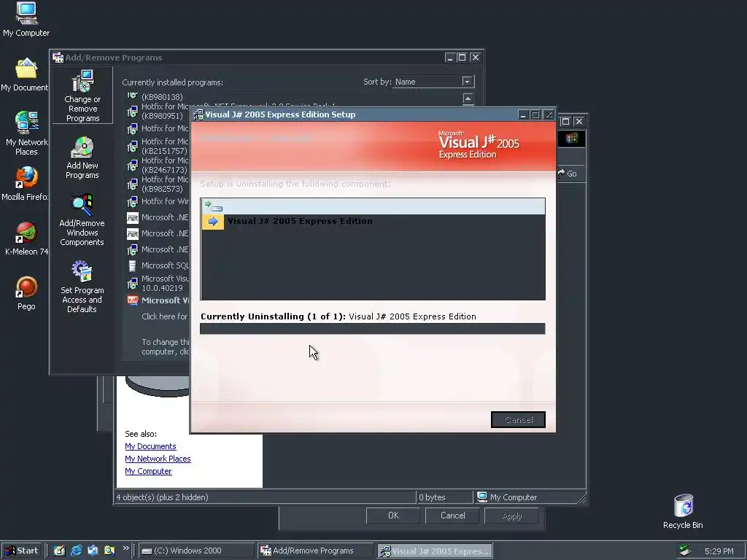The width and height of the screenshot is (747, 560).
Task: Open the My Network Places link
Action: [158, 459]
